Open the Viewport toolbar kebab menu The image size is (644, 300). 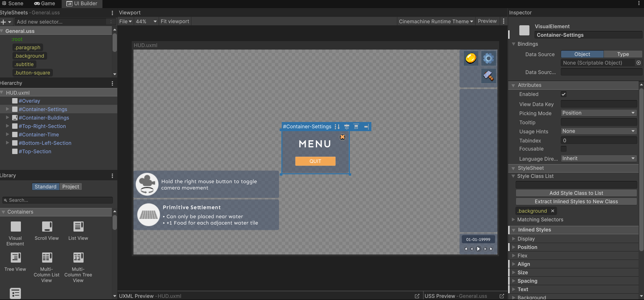pyautogui.click(x=503, y=21)
